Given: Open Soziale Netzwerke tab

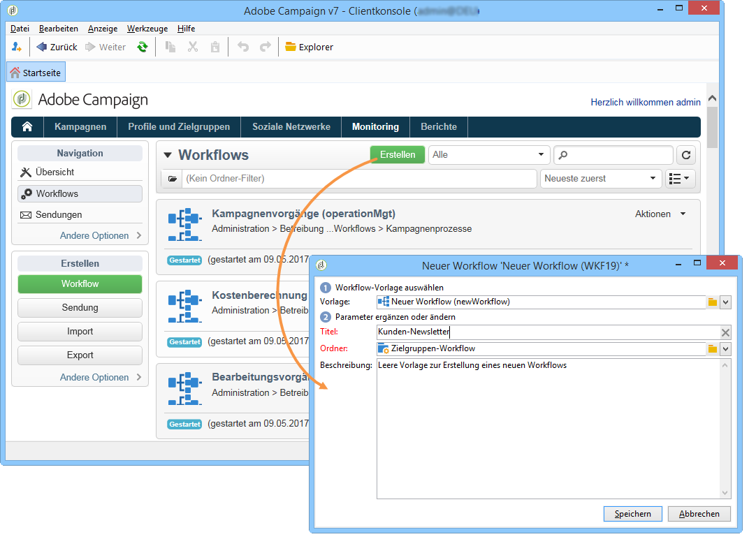Looking at the screenshot, I should coord(291,127).
